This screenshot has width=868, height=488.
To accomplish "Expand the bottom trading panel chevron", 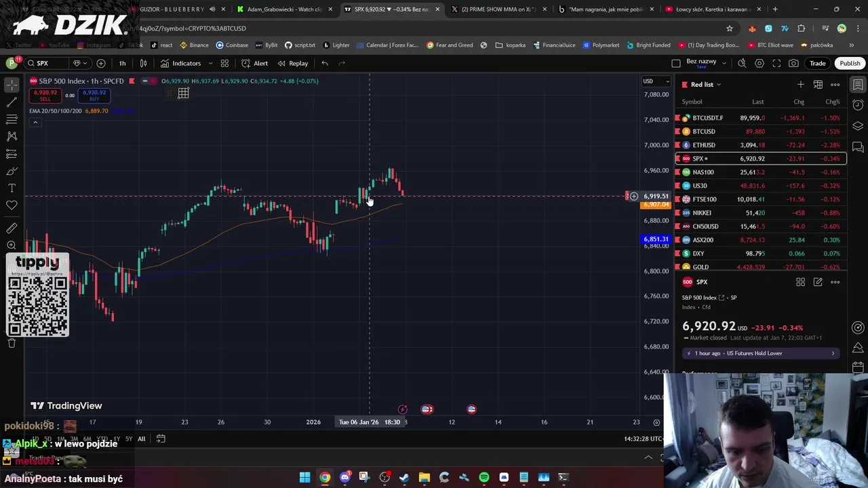I will (x=648, y=457).
